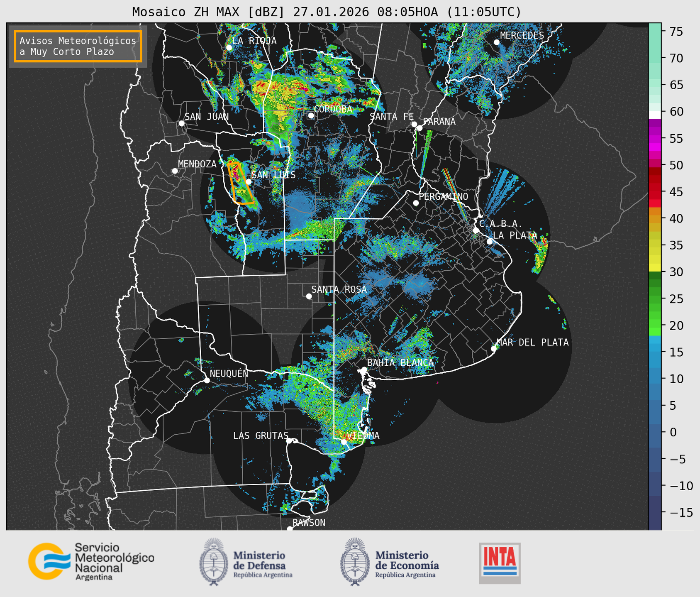The image size is (700, 597).
Task: Click the map title Mosaico ZH MAX
Action: [327, 12]
